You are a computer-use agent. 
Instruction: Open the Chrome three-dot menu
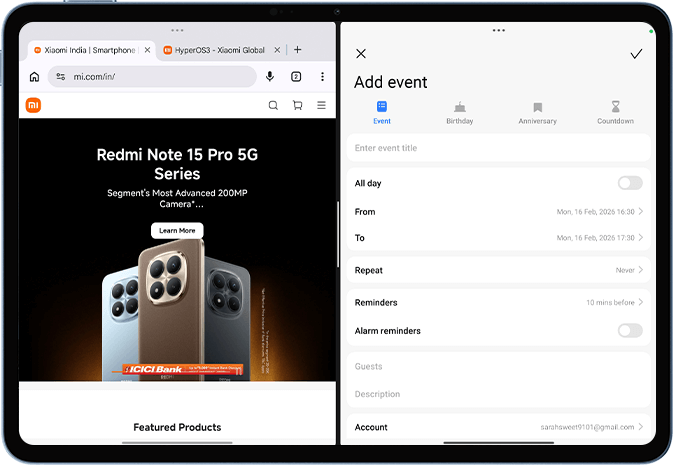[322, 77]
